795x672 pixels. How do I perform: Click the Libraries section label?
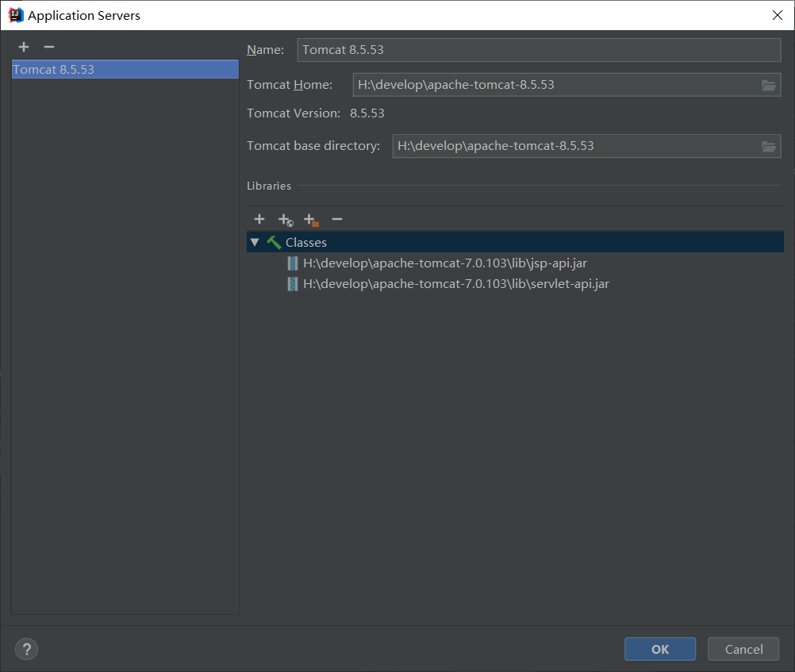coord(269,186)
